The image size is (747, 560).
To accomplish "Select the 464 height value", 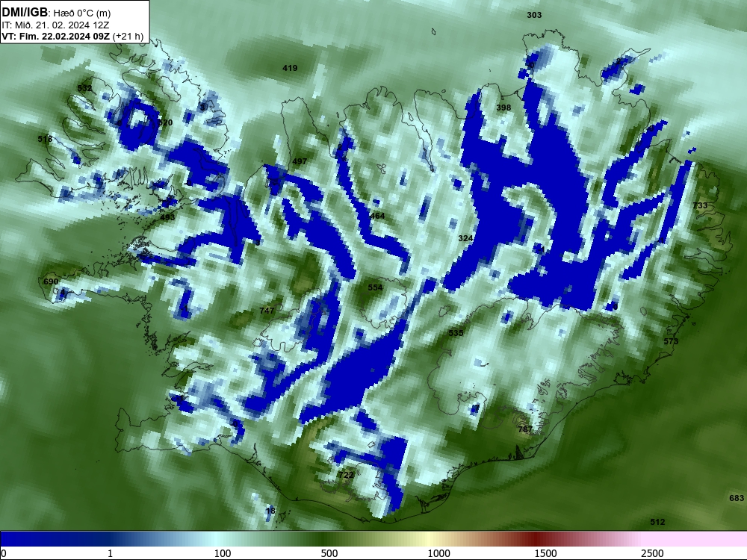I will [x=376, y=216].
